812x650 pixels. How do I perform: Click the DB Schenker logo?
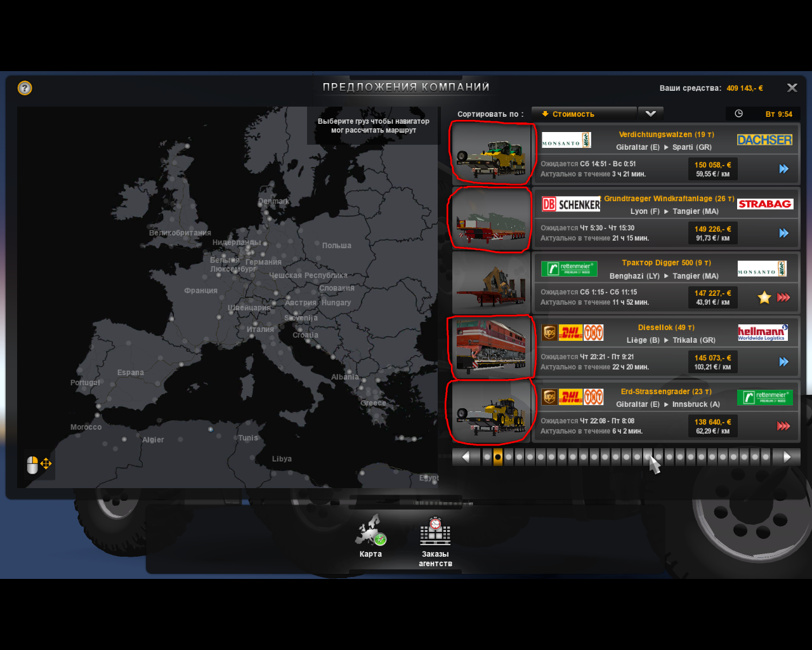[571, 204]
